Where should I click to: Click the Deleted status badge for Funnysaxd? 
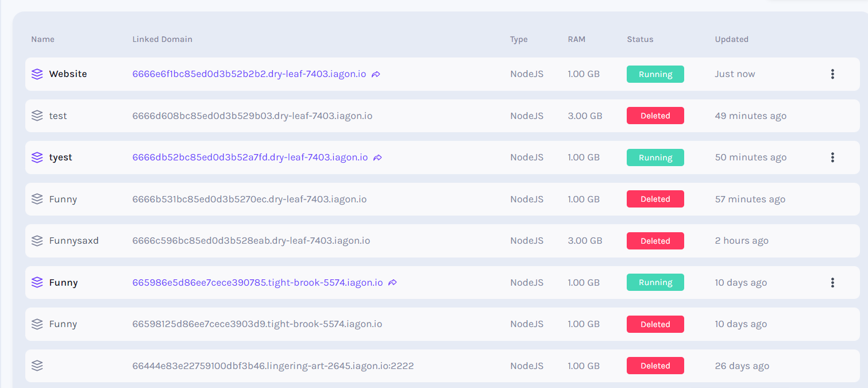pos(655,241)
